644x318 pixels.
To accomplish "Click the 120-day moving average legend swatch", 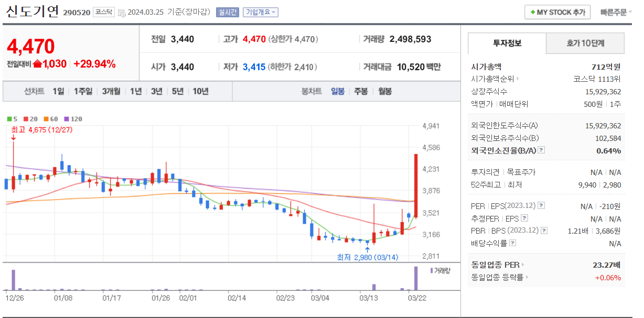I will (67, 119).
